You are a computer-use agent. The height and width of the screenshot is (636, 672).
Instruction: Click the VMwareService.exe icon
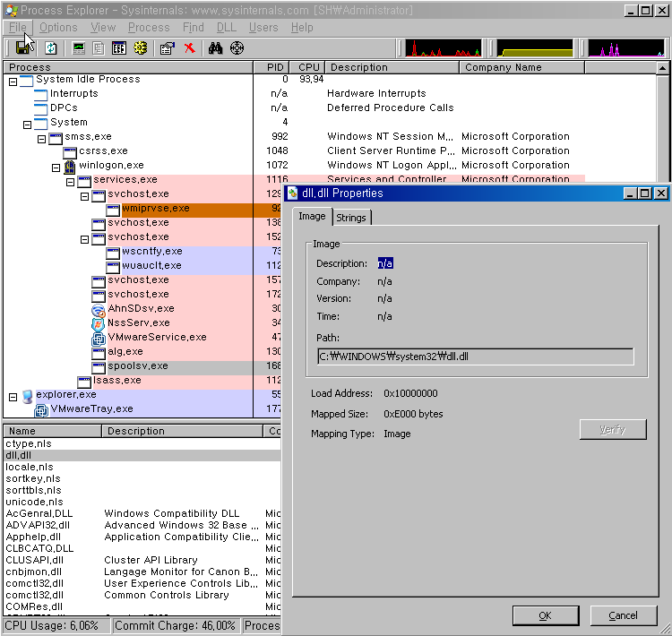coord(99,339)
